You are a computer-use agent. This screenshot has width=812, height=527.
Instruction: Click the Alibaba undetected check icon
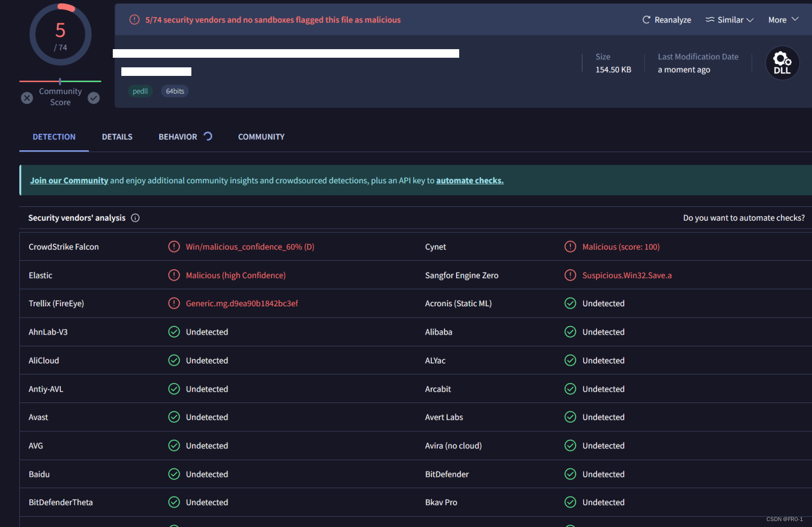click(570, 332)
